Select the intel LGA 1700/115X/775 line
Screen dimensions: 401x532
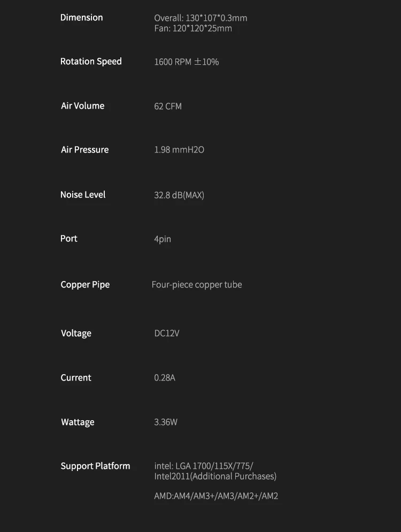[203, 466]
